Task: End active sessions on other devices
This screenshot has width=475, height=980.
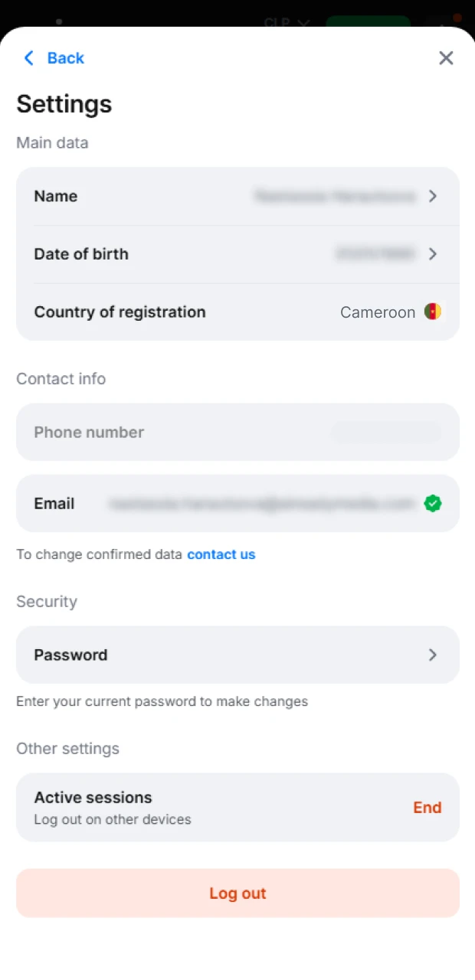Action: coord(427,807)
